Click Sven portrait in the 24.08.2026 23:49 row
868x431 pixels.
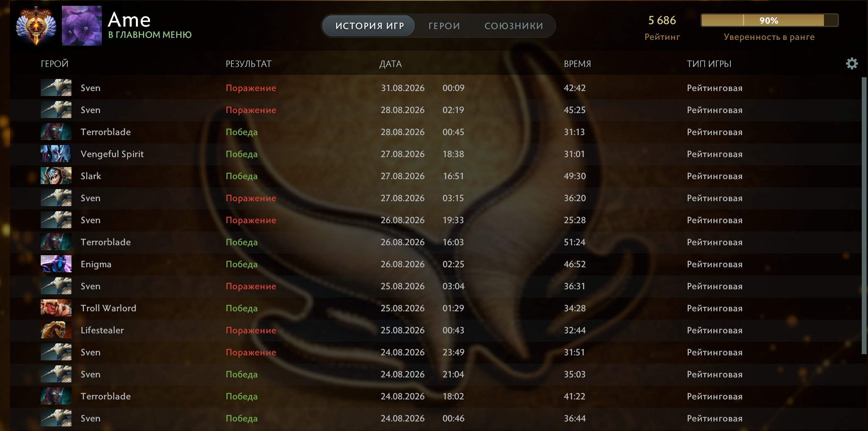(56, 352)
